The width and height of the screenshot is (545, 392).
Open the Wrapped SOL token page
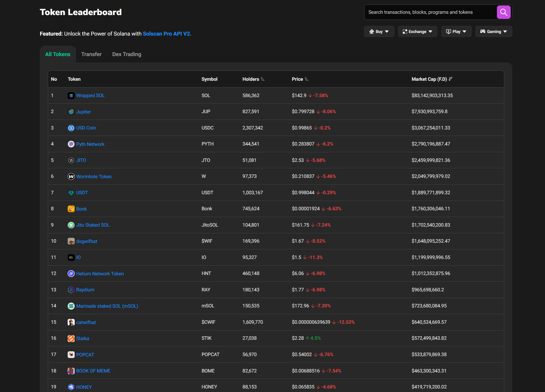(90, 96)
